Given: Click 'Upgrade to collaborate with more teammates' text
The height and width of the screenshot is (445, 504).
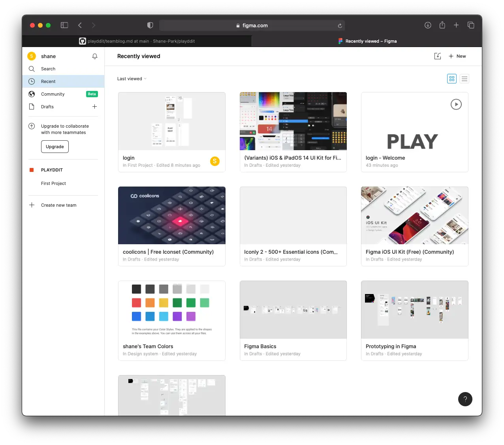Looking at the screenshot, I should pyautogui.click(x=65, y=129).
